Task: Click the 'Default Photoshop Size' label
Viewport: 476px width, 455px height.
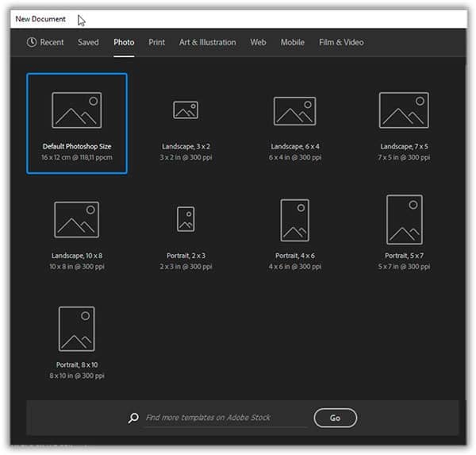Action: [77, 146]
